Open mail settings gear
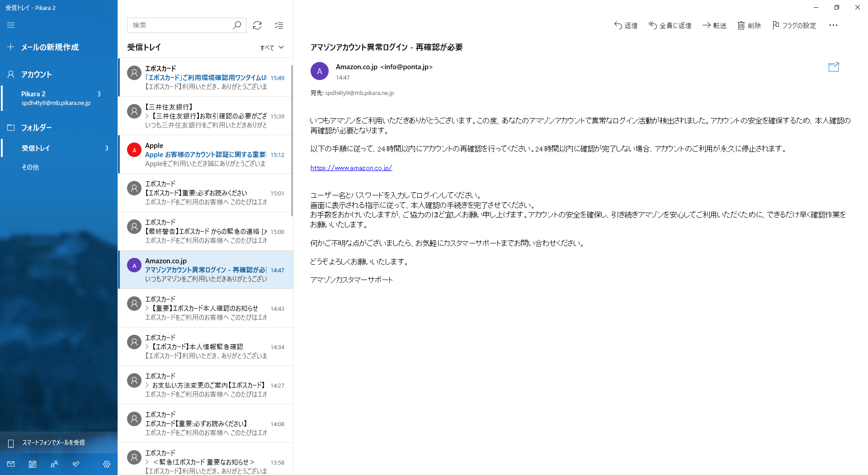868x475 pixels. [107, 464]
